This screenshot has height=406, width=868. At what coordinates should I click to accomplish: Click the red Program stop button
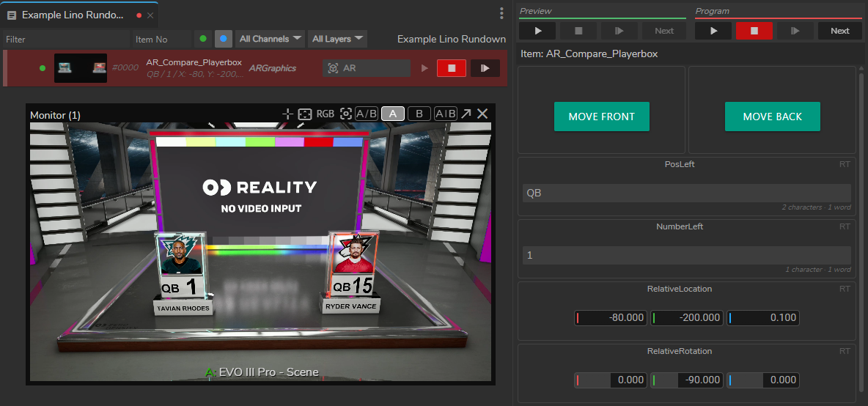click(754, 31)
